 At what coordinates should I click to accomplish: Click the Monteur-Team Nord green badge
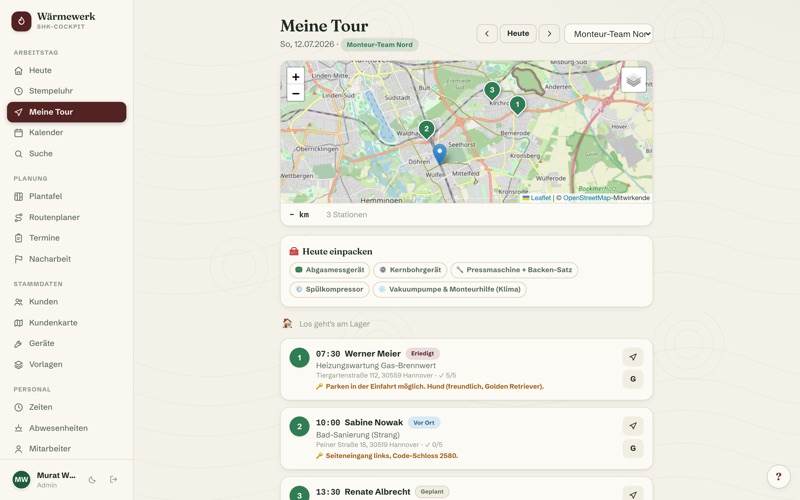pos(380,44)
